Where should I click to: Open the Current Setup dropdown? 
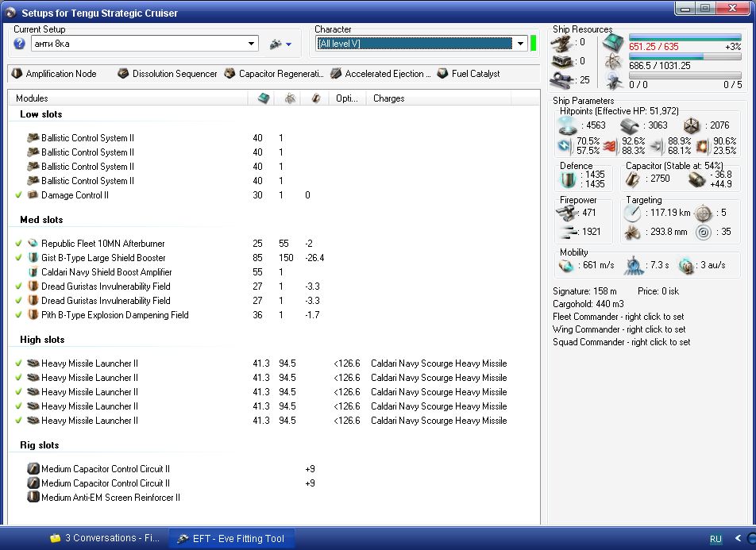[x=252, y=44]
